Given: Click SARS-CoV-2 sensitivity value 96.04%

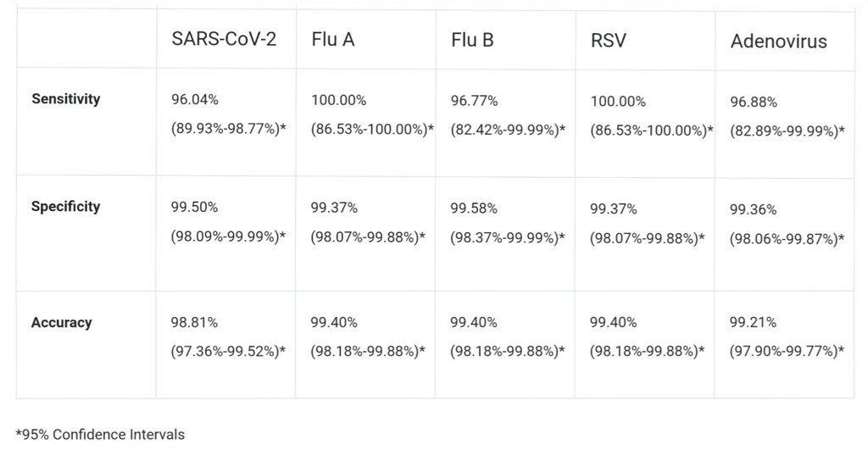Looking at the screenshot, I should pos(195,100).
